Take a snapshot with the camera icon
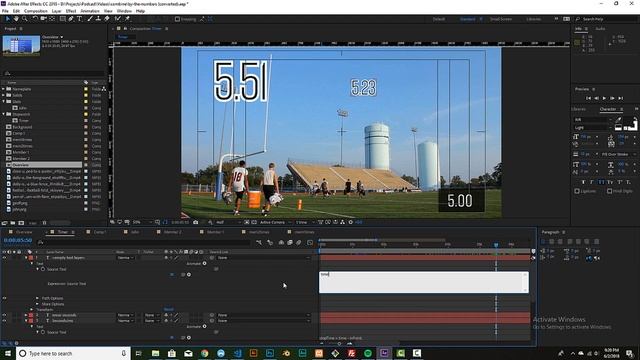 pyautogui.click(x=196, y=222)
